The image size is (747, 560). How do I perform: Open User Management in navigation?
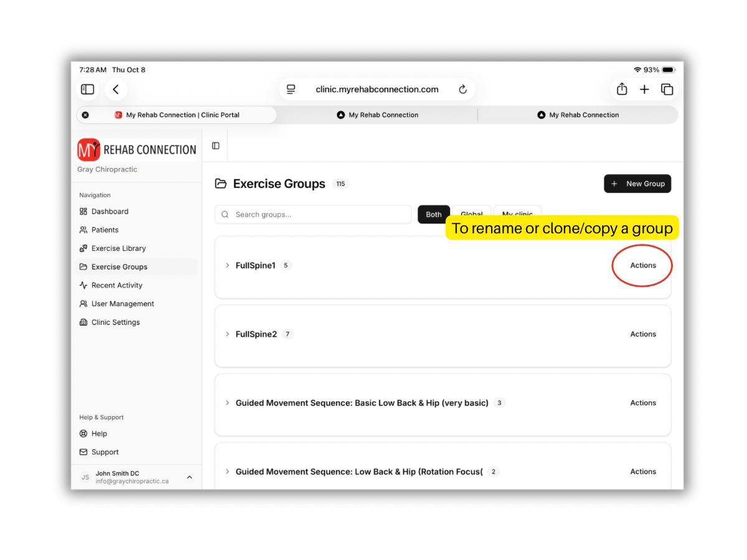pyautogui.click(x=137, y=304)
